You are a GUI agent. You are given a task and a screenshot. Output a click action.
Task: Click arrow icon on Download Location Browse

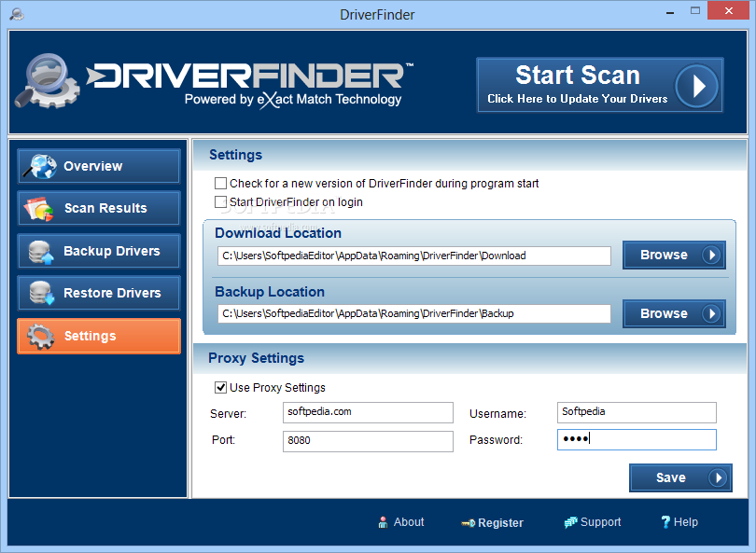tap(711, 255)
